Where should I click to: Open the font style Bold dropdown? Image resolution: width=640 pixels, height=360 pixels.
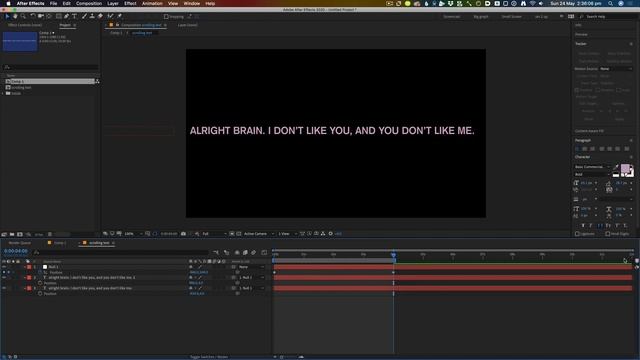(593, 174)
